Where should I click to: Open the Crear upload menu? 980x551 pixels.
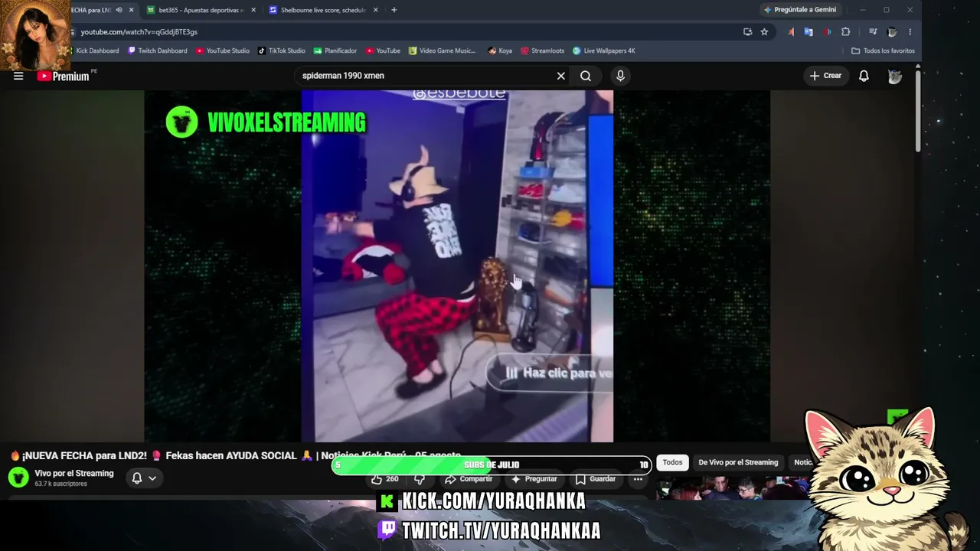tap(825, 76)
